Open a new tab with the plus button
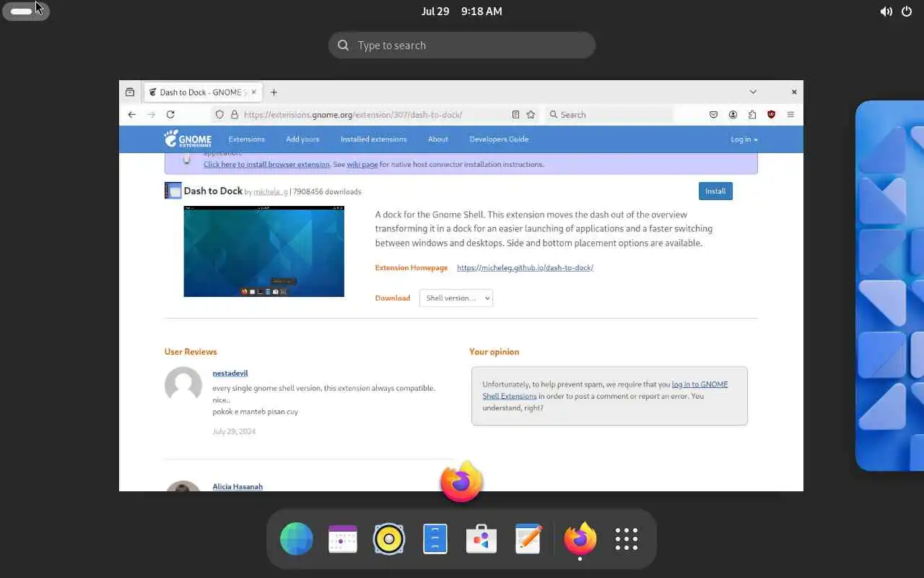 coord(274,92)
